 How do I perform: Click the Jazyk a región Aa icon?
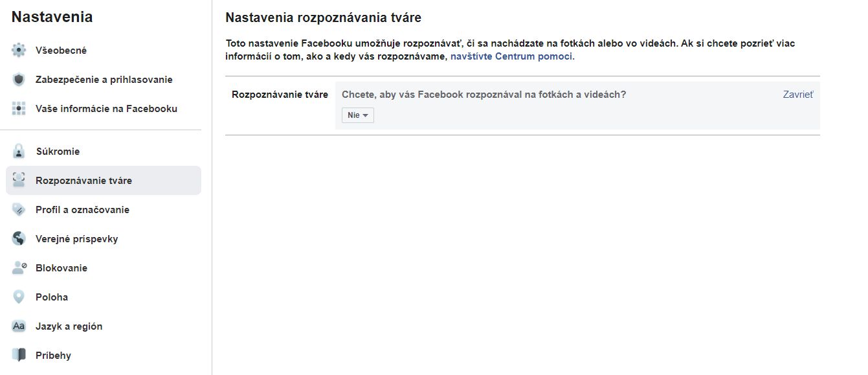tap(19, 326)
